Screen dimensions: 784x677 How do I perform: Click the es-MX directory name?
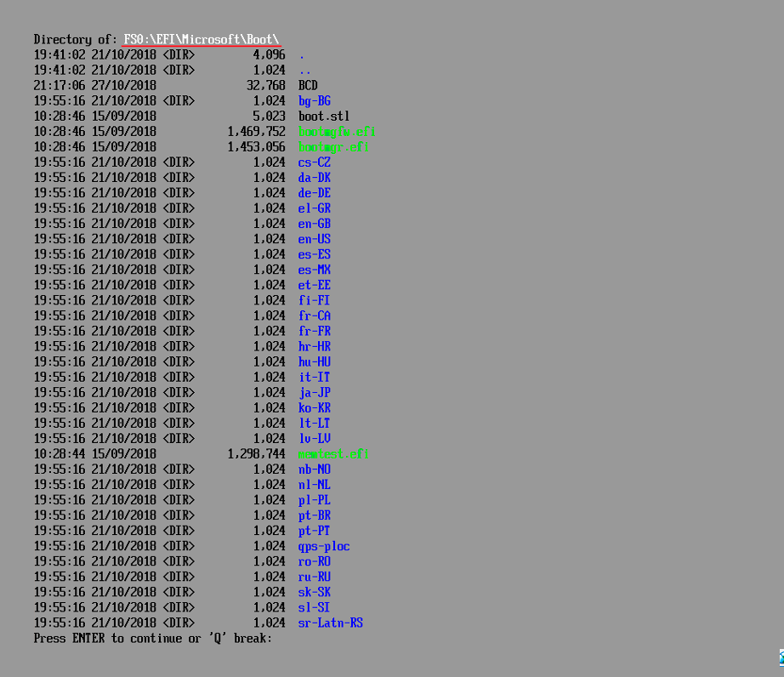coord(315,270)
